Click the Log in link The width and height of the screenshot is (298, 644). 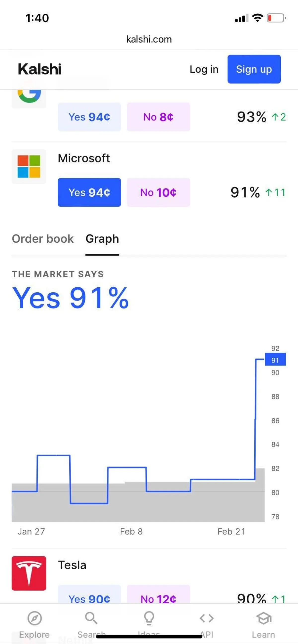coord(204,69)
